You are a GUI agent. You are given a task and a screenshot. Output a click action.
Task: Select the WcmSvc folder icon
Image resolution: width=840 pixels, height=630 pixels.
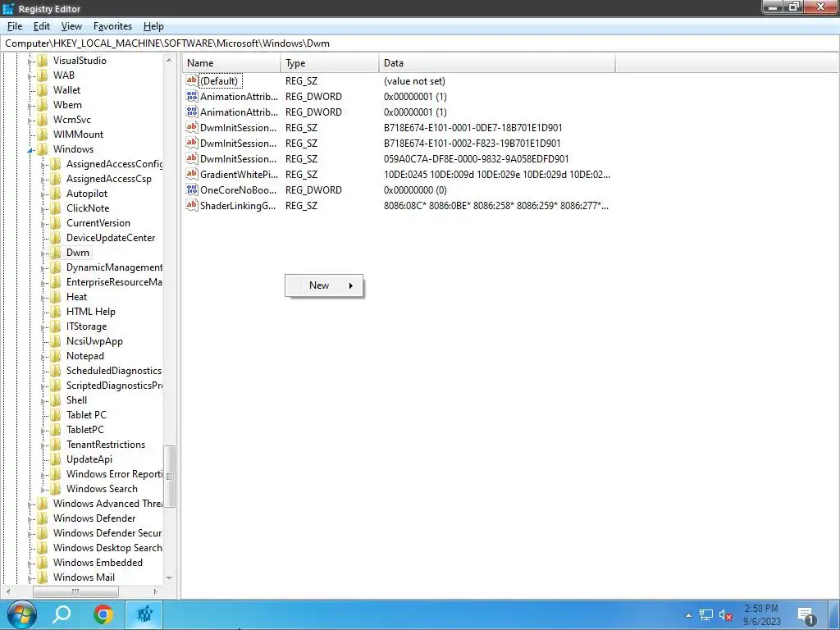[43, 120]
